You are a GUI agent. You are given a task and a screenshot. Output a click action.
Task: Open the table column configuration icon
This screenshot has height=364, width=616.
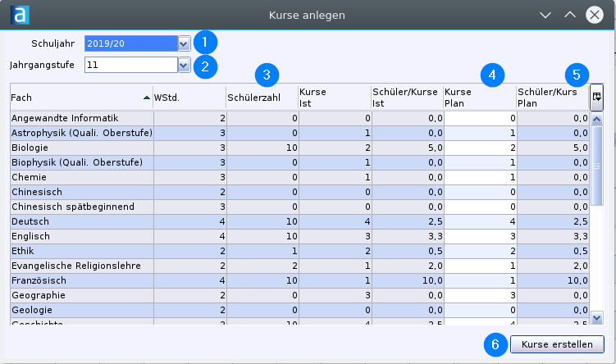(597, 97)
